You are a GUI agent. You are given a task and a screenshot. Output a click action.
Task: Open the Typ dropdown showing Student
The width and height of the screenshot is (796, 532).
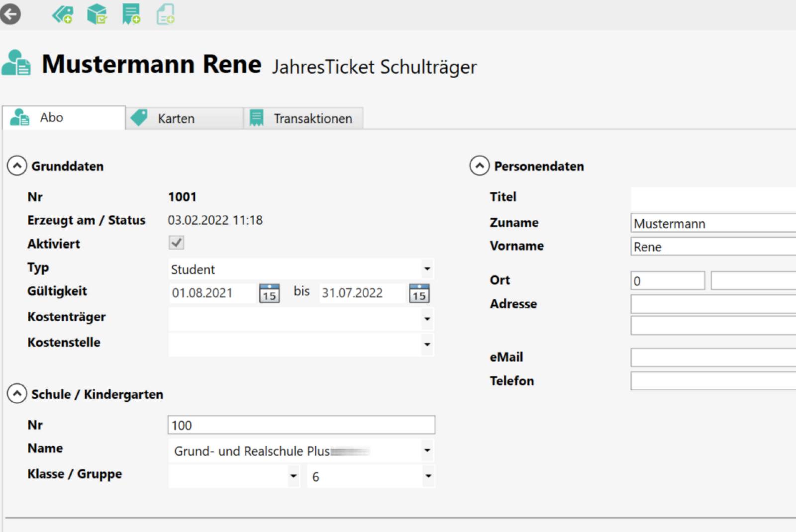(x=426, y=269)
